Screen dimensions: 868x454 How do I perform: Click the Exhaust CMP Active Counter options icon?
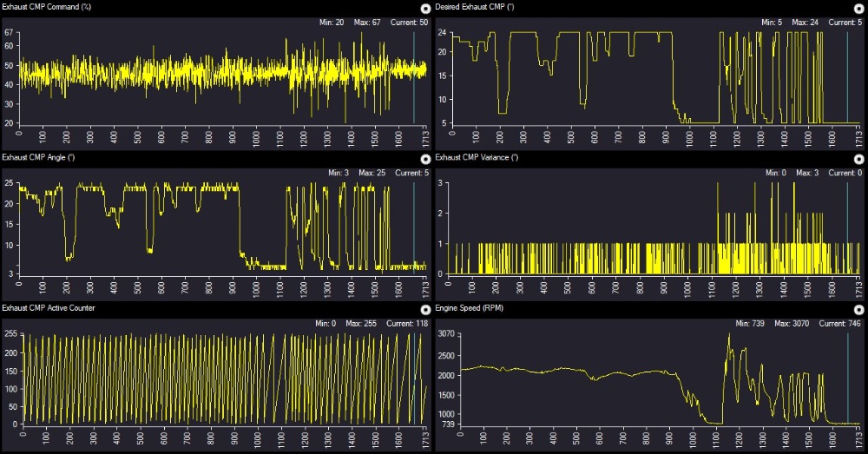pyautogui.click(x=425, y=309)
